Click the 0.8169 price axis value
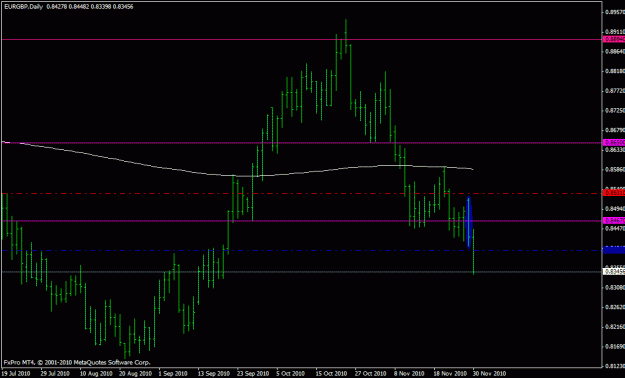This screenshot has height=378, width=625. click(x=615, y=346)
